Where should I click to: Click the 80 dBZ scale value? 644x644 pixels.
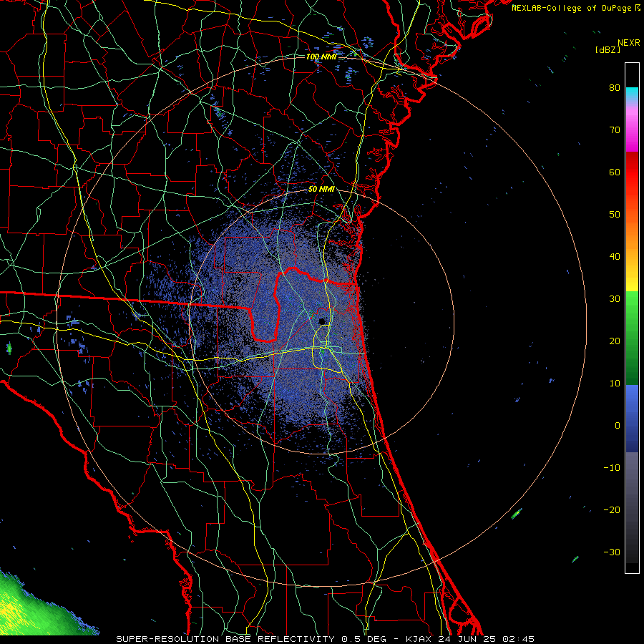pos(615,88)
